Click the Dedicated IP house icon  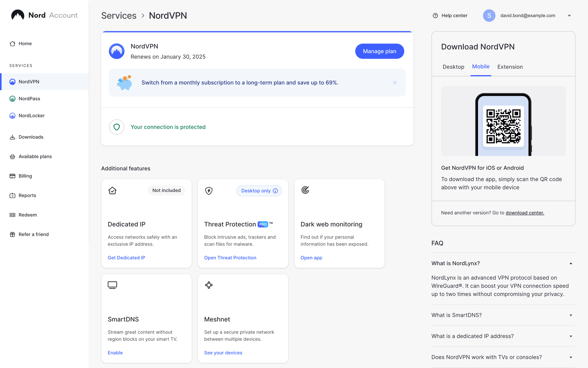point(112,190)
